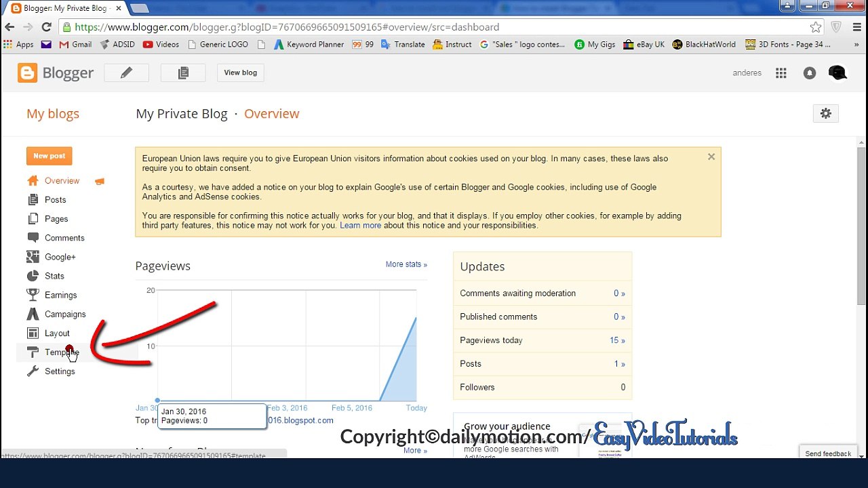This screenshot has width=868, height=488.
Task: Click the anderes account name
Action: tap(747, 73)
